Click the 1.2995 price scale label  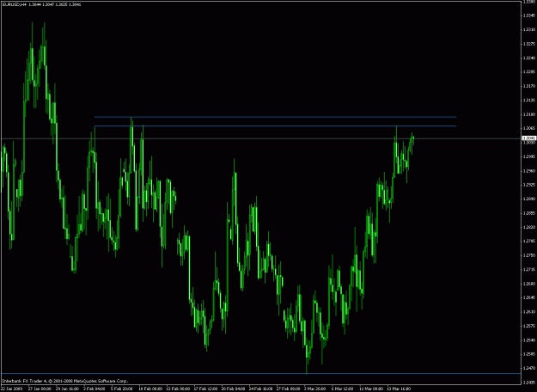528,157
